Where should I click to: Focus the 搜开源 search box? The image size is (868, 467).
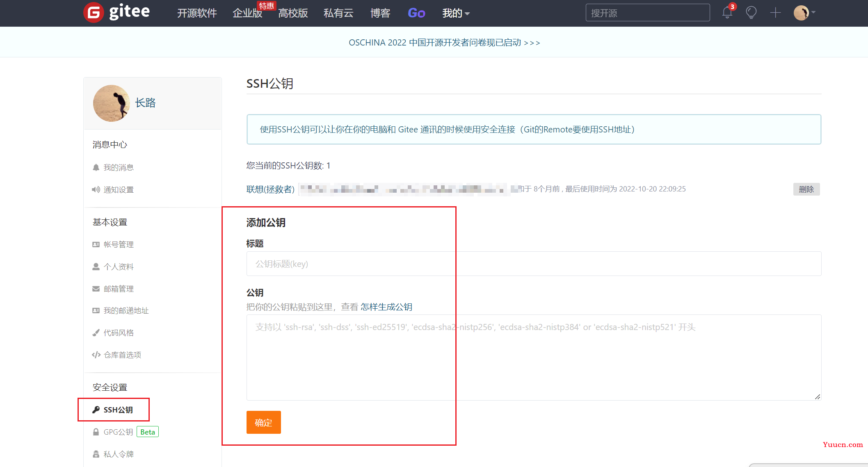[x=648, y=13]
